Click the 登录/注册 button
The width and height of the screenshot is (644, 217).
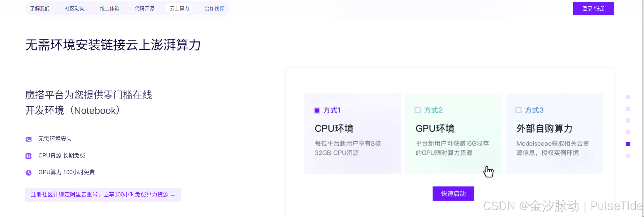[593, 8]
